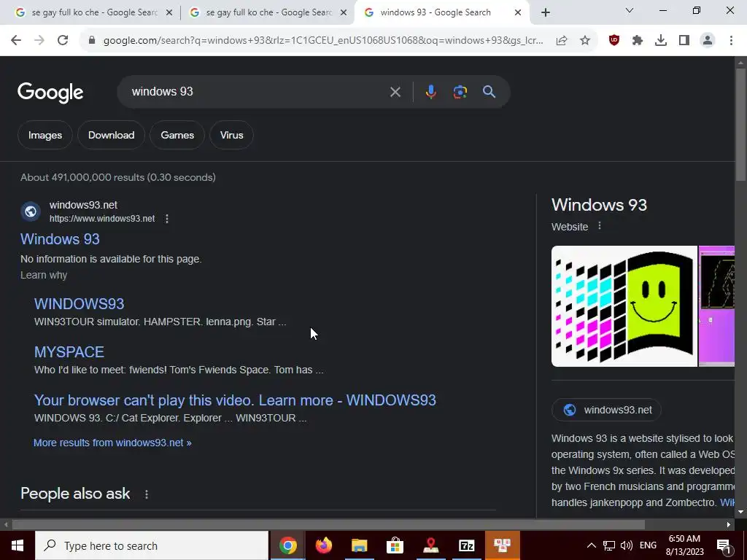Click the 'About 491,000,000 results' text
The width and height of the screenshot is (747, 560).
(x=118, y=178)
